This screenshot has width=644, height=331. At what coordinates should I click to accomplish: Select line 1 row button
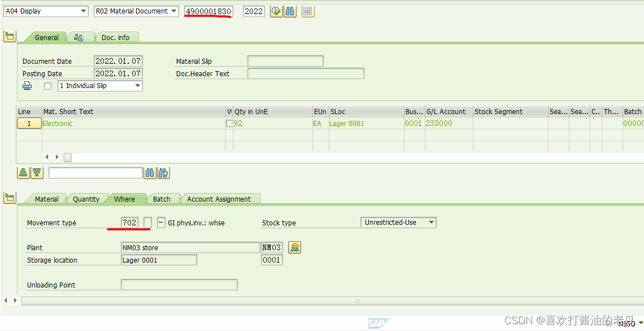pos(29,123)
